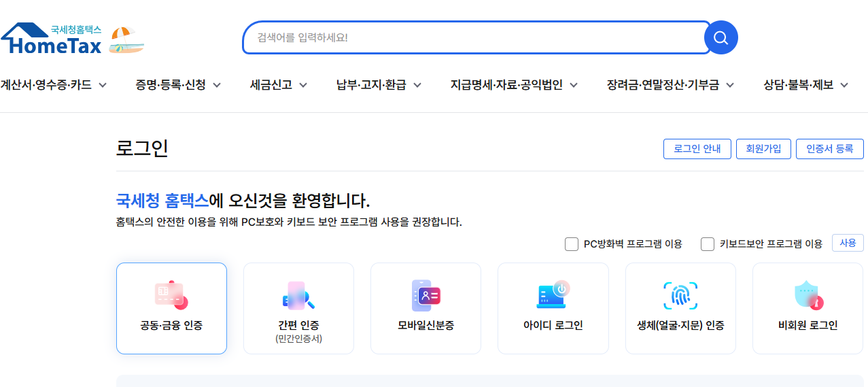Click the 국세청 홈택스 blue heading text
The image size is (868, 387).
[162, 201]
